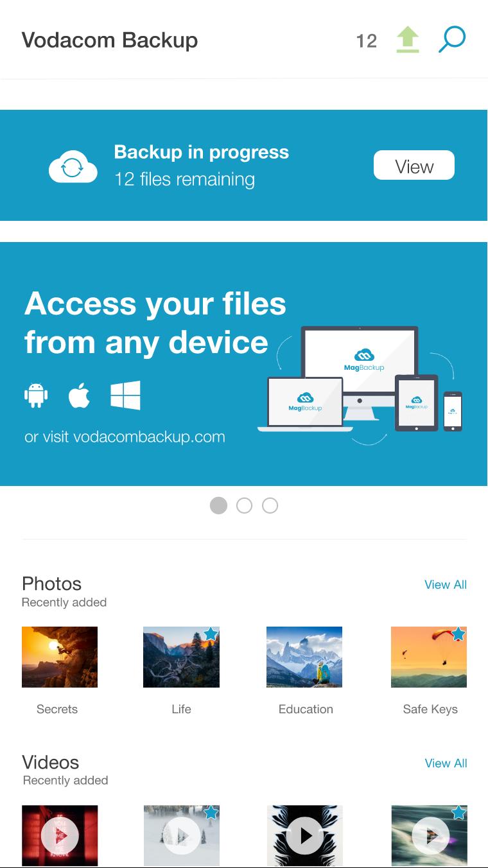Toggle star on the snowy video thumbnail

(x=211, y=813)
